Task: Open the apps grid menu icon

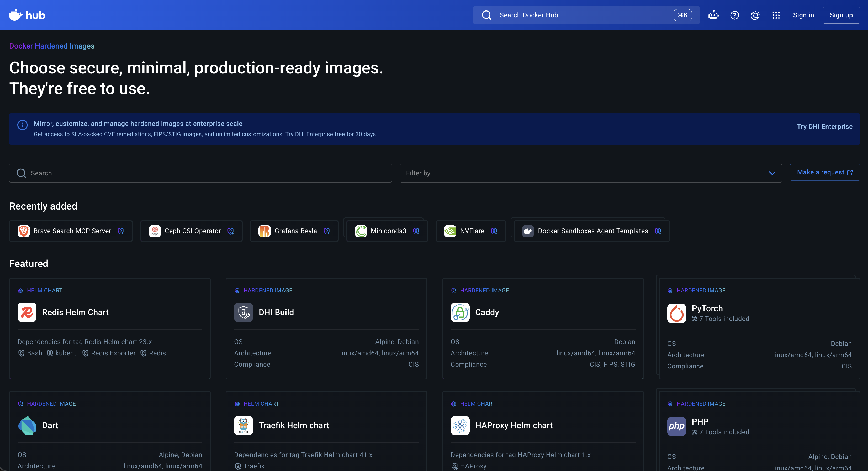Action: point(776,15)
